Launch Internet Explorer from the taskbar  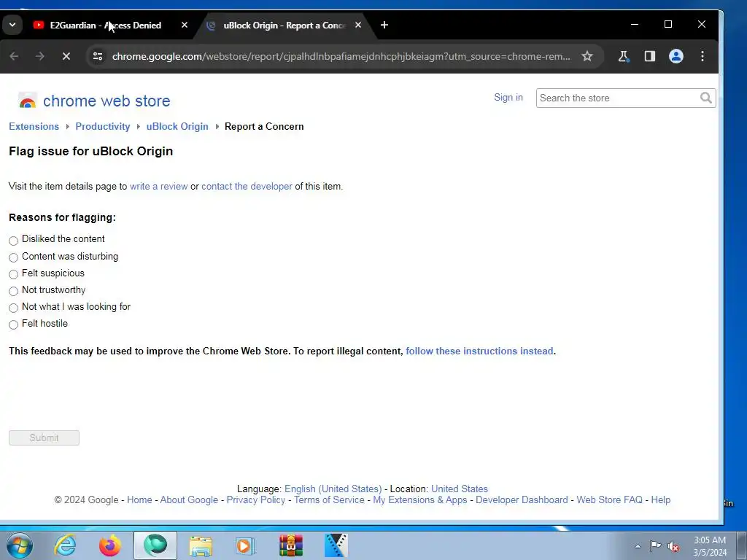(x=65, y=545)
